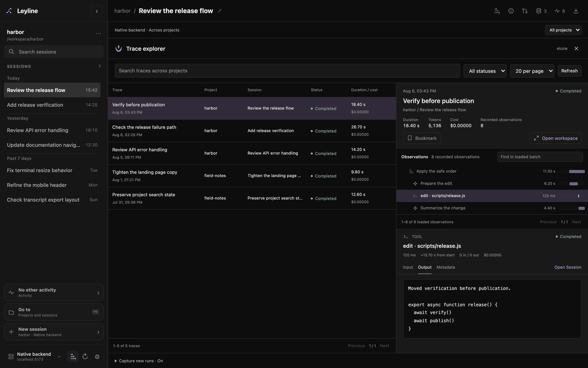Select Preserve project search state trace
588x368 pixels.
pyautogui.click(x=252, y=198)
